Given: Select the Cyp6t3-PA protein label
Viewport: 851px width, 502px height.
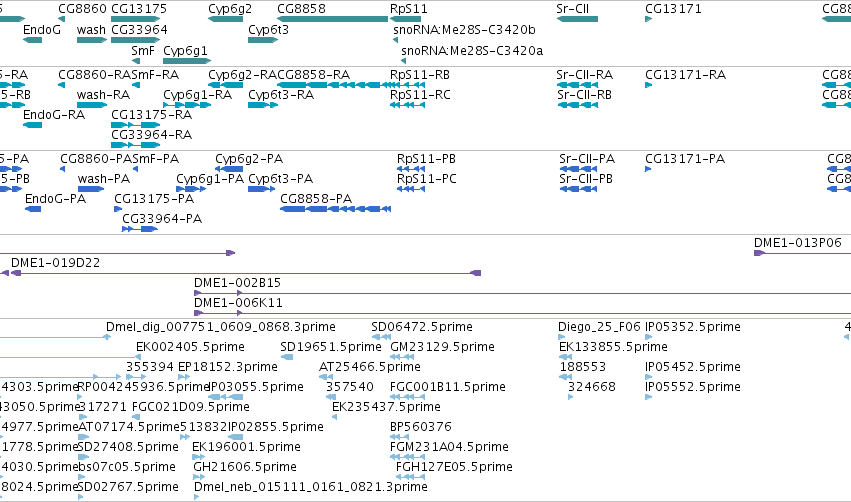Looking at the screenshot, I should 281,180.
